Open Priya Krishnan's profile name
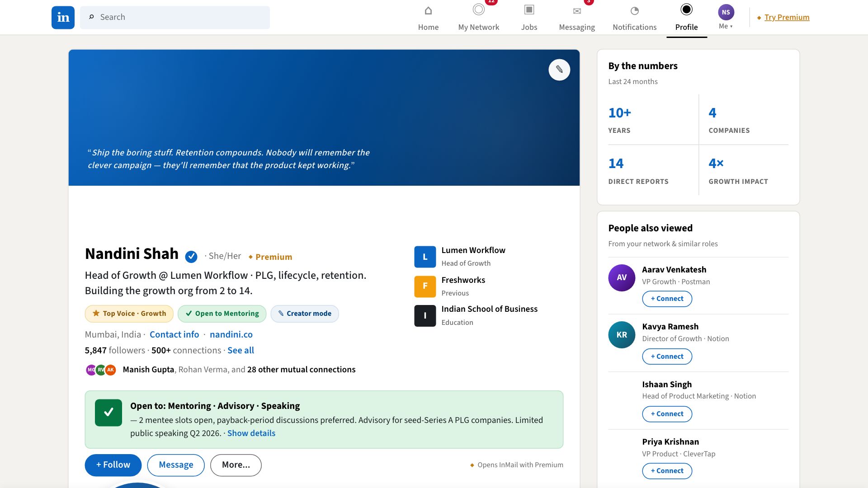The height and width of the screenshot is (488, 868). pos(670,442)
